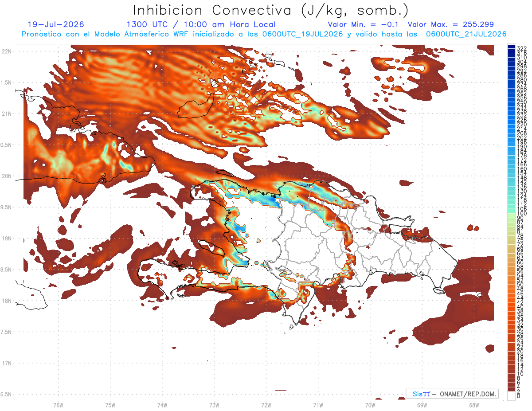Click the dark blue 322 swatch in the colorbar
The height and width of the screenshot is (411, 532).
(511, 47)
